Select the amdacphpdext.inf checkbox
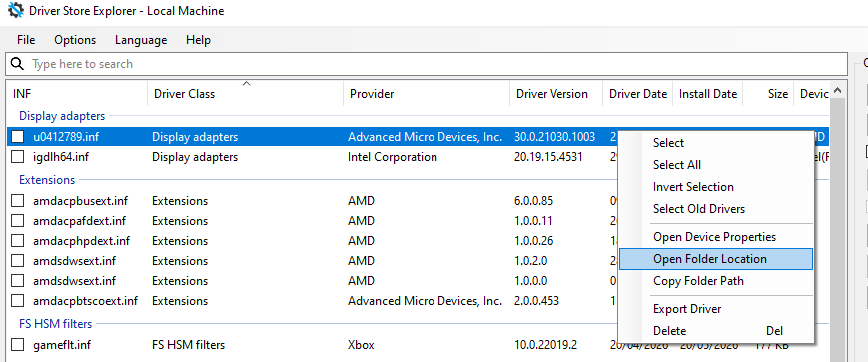Screen dimensions: 868x362 [18, 241]
